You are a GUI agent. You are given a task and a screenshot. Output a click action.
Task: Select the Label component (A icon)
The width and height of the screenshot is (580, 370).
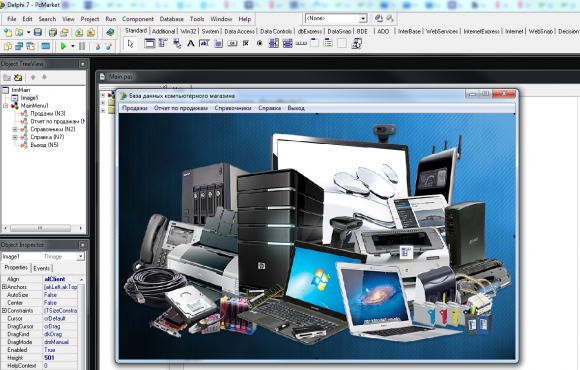(190, 43)
